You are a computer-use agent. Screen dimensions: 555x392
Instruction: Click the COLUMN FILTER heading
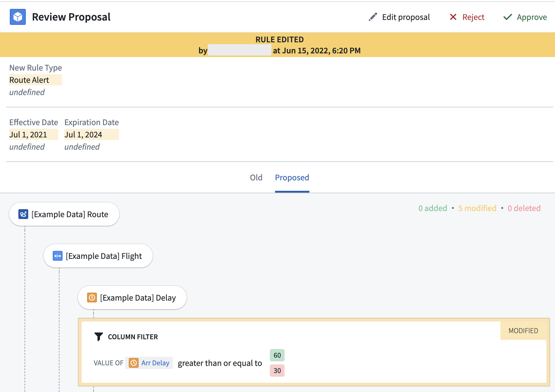(x=133, y=337)
